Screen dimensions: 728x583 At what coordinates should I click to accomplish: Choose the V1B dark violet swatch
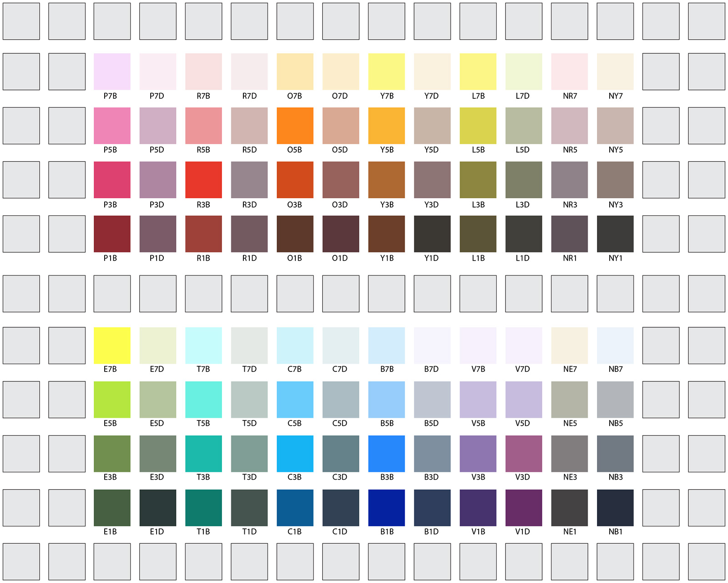[x=478, y=508]
